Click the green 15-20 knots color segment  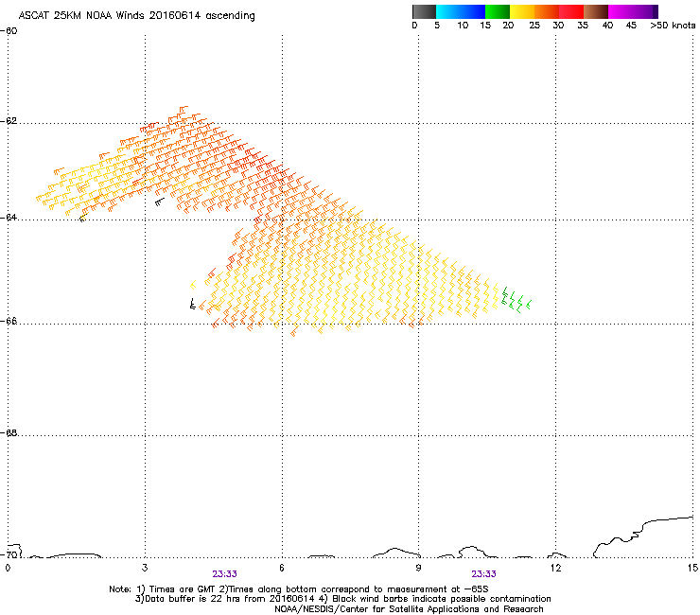click(x=497, y=11)
